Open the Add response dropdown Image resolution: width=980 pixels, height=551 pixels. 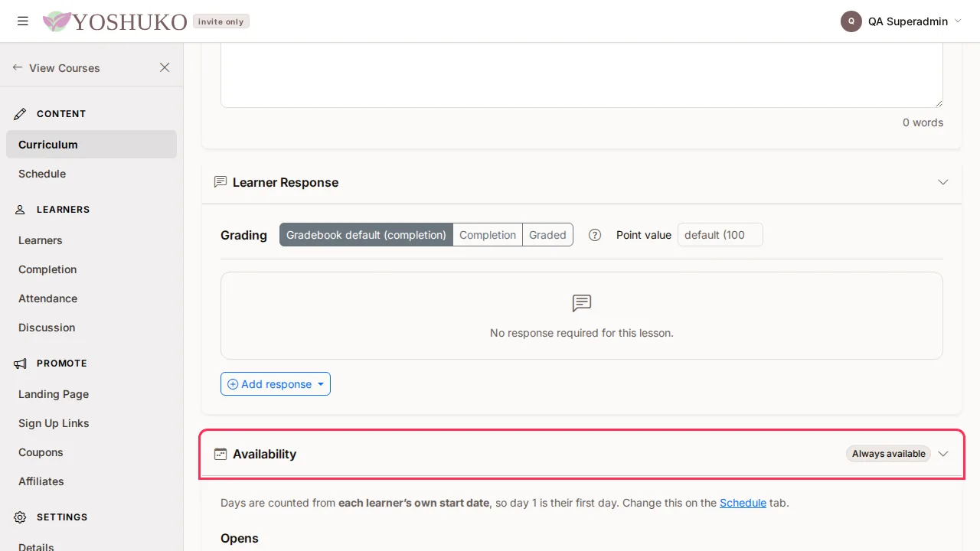[276, 384]
